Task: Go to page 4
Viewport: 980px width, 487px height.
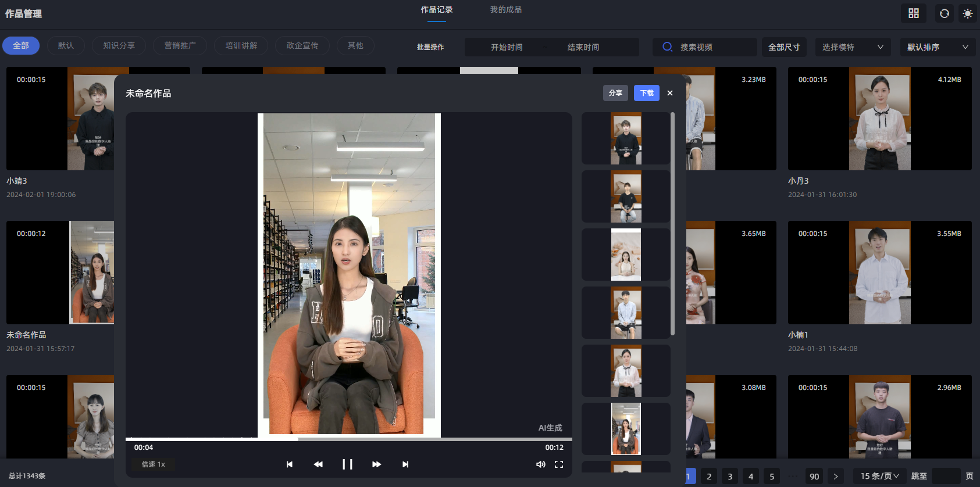Action: [751, 477]
